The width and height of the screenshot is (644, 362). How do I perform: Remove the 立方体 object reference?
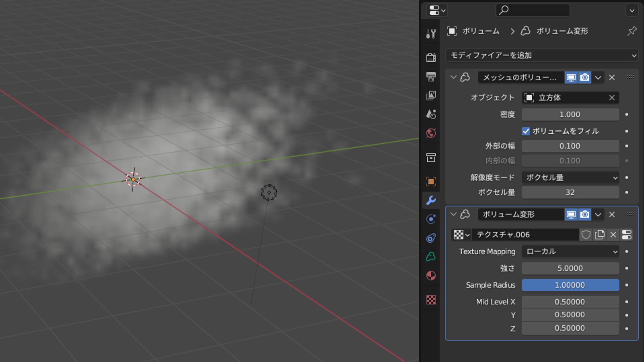pos(611,98)
